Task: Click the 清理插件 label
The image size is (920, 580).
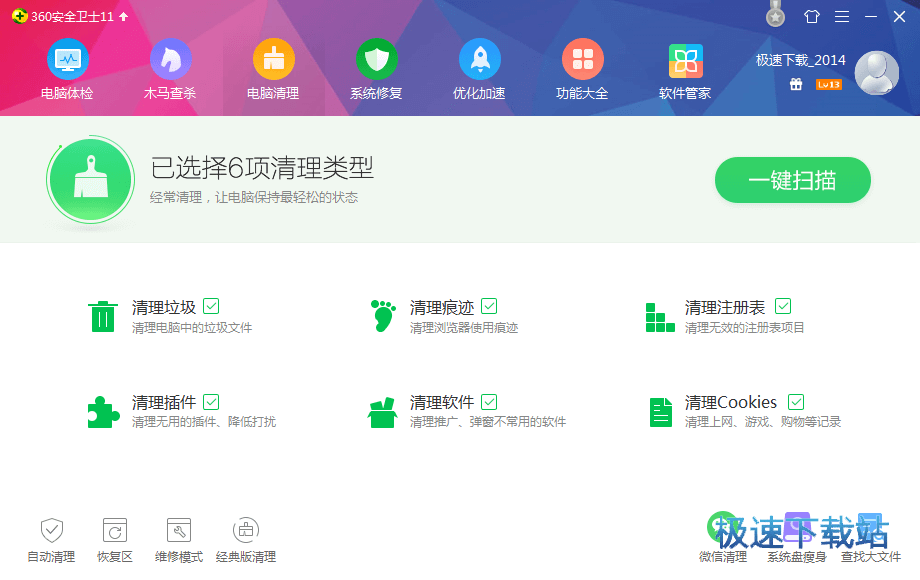Action: coord(164,402)
